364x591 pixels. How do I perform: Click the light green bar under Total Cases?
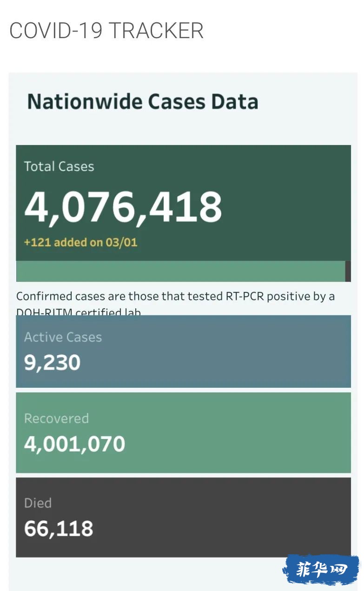(180, 271)
